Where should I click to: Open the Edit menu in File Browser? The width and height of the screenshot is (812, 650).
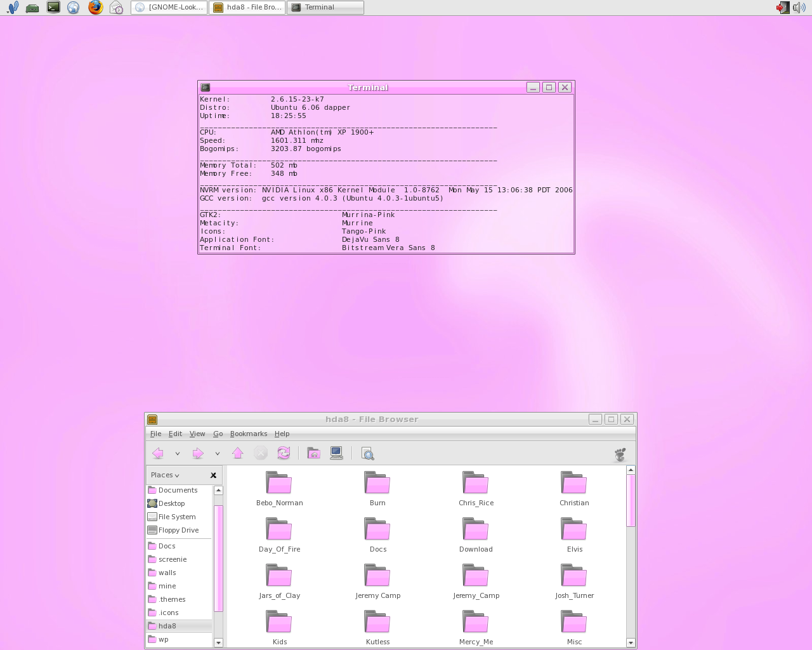[175, 434]
